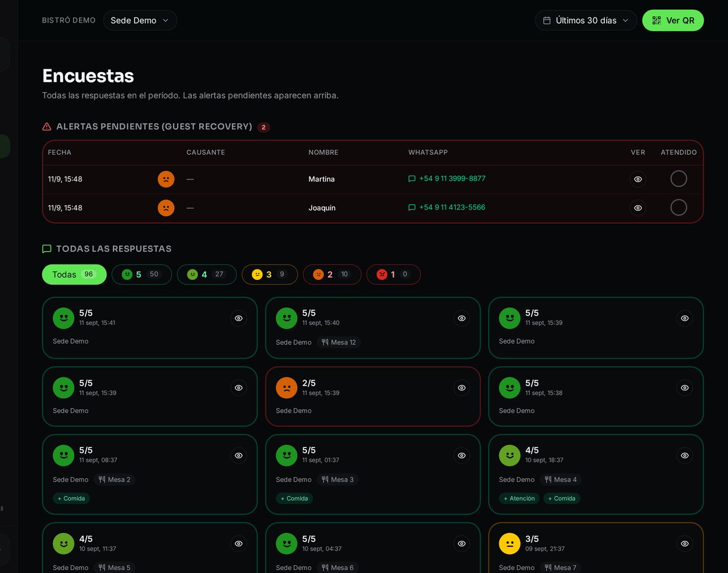The image size is (728, 573).
Task: Open the Sede Demo location dropdown
Action: point(140,20)
